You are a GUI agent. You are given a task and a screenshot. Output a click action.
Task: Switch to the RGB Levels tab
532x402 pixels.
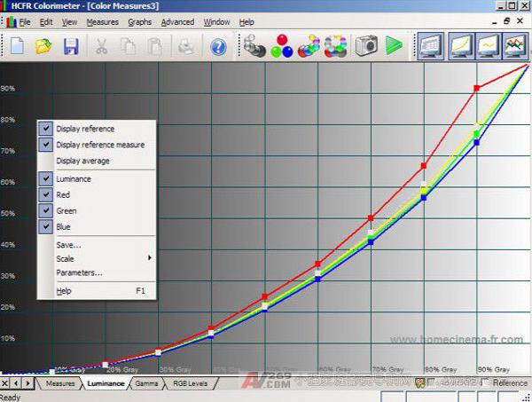coord(190,383)
